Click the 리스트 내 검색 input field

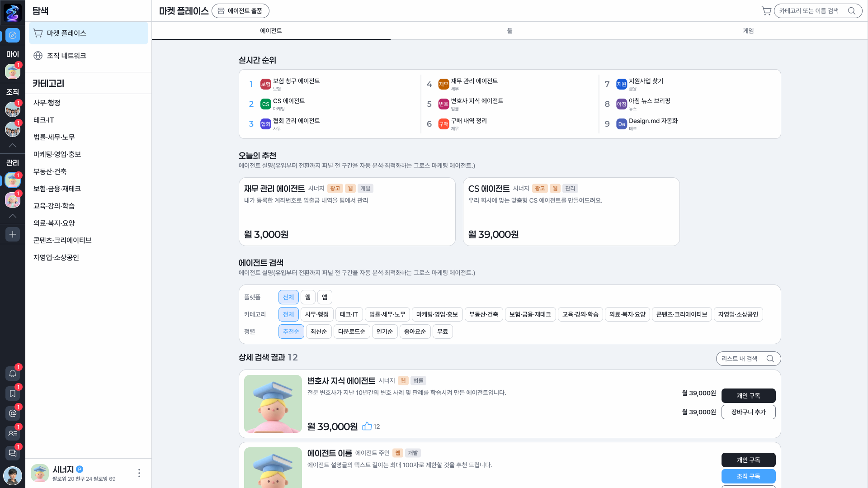pos(749,359)
